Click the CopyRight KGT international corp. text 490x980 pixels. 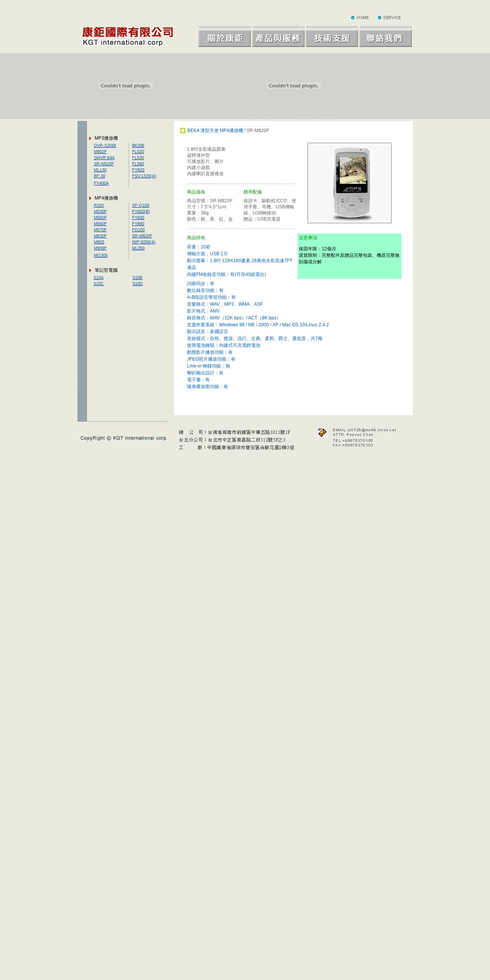coord(124,438)
